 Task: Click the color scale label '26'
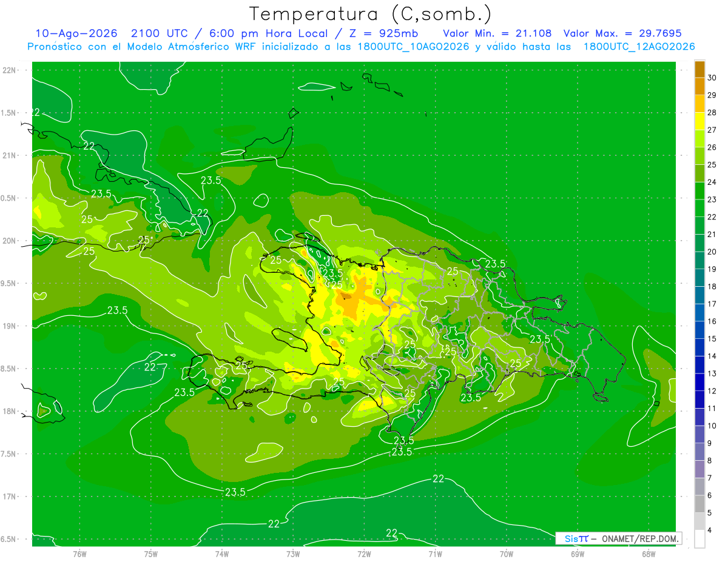(x=712, y=147)
